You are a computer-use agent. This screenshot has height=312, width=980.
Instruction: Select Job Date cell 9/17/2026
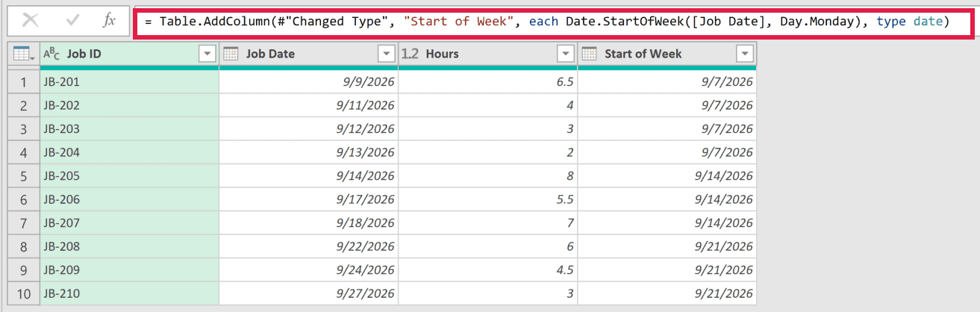(309, 199)
